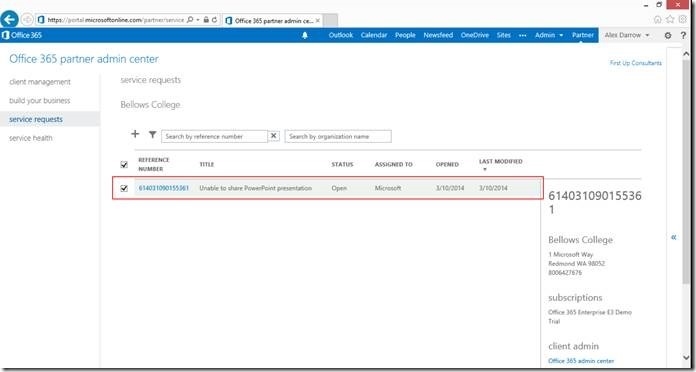The image size is (696, 372).
Task: Expand the Alex Darrow user menu
Action: 627,35
